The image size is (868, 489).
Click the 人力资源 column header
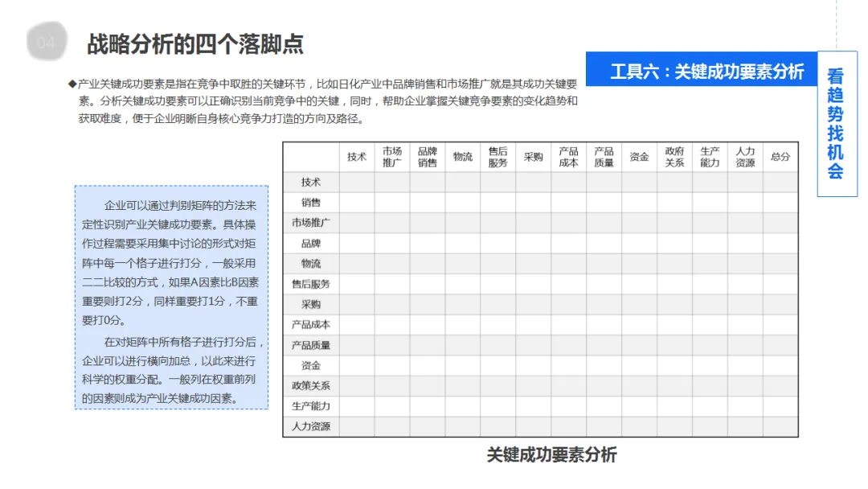(745, 158)
